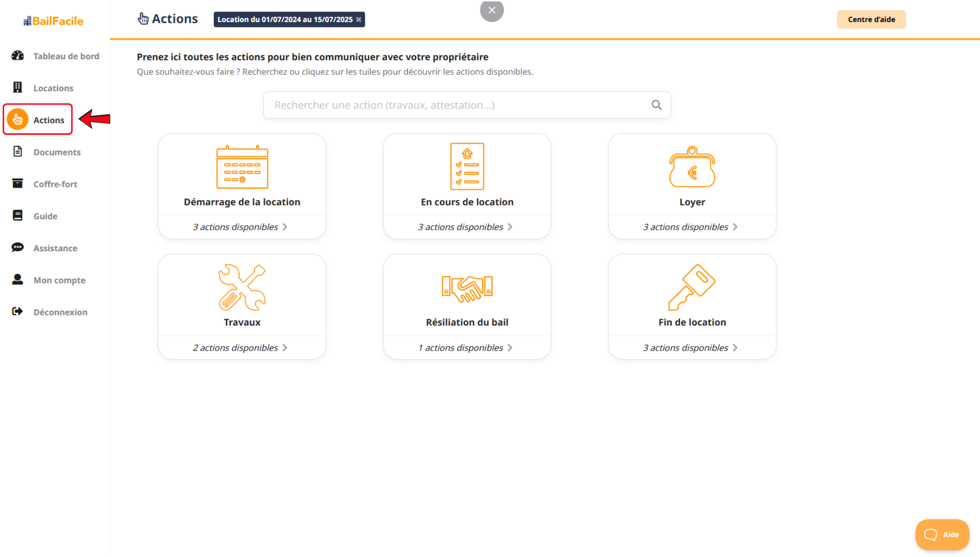
Task: Open the Documents menu item
Action: 56,152
